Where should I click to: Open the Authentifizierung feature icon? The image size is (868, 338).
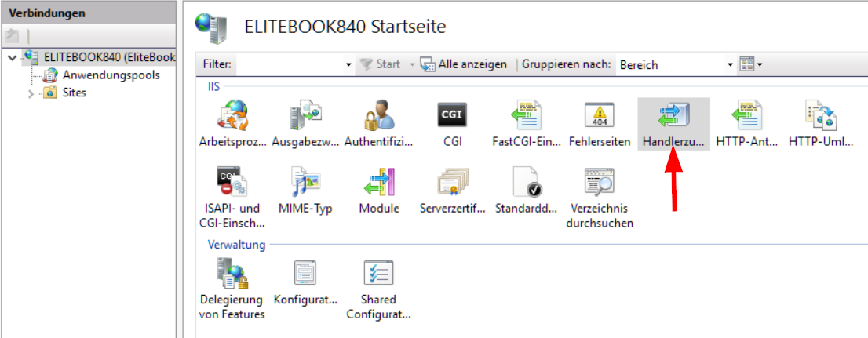378,115
